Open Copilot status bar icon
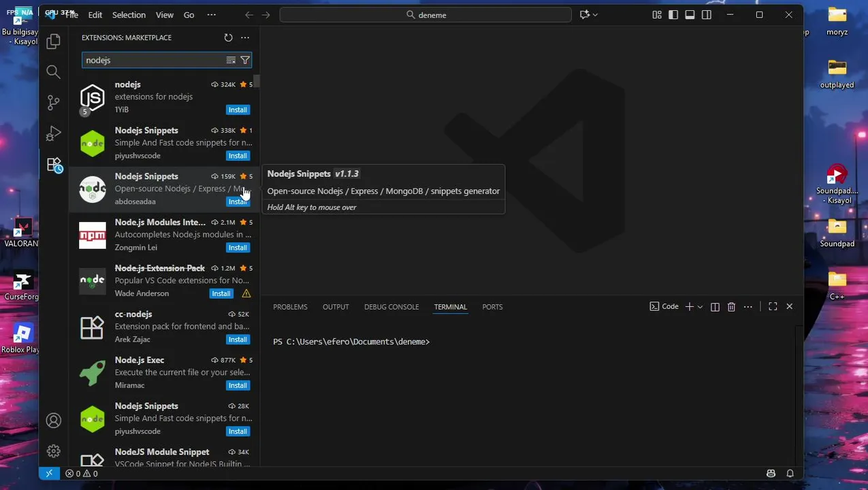The image size is (868, 490). (x=771, y=474)
